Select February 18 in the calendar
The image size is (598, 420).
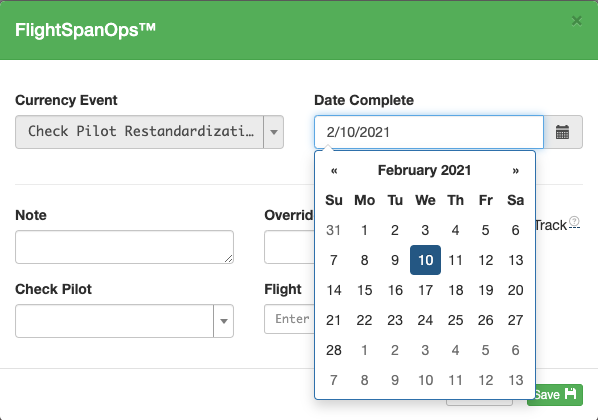(455, 290)
